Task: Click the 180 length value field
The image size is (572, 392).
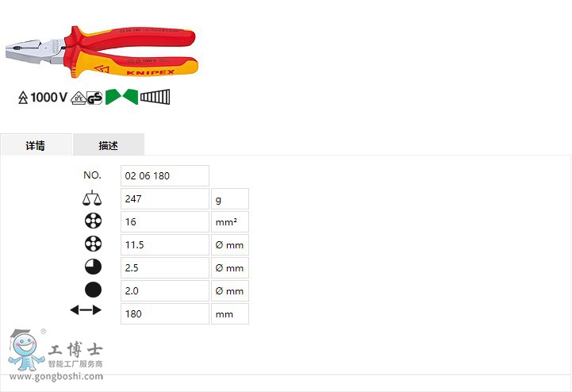Action: (x=165, y=313)
